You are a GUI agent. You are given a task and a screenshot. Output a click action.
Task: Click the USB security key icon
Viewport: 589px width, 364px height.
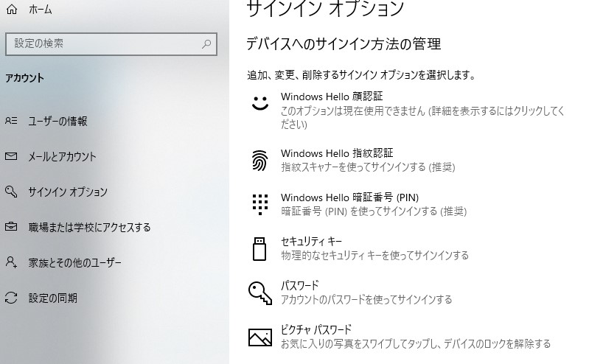(x=259, y=248)
